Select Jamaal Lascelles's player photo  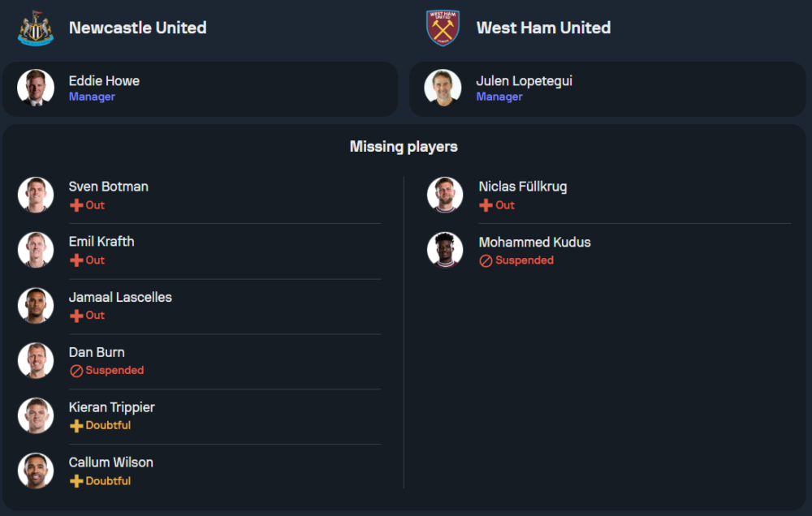click(36, 305)
